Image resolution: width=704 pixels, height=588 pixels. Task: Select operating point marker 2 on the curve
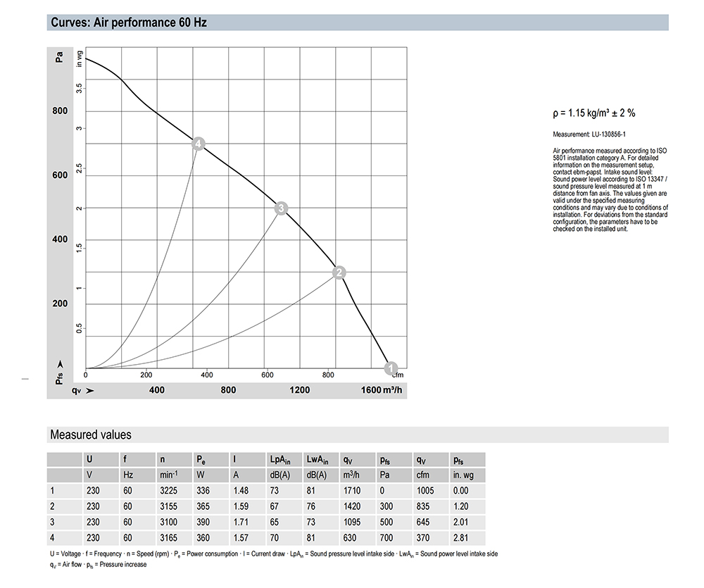[x=339, y=273]
